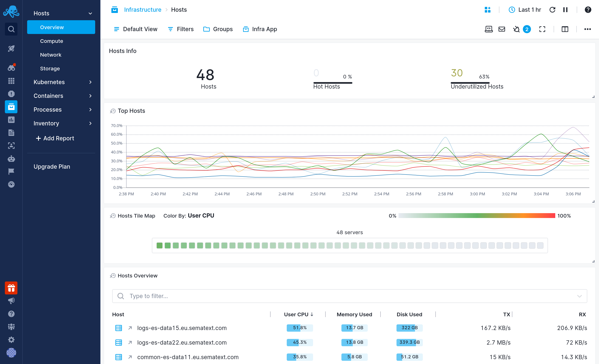Select the Compute tab
The width and height of the screenshot is (599, 364).
(x=51, y=41)
